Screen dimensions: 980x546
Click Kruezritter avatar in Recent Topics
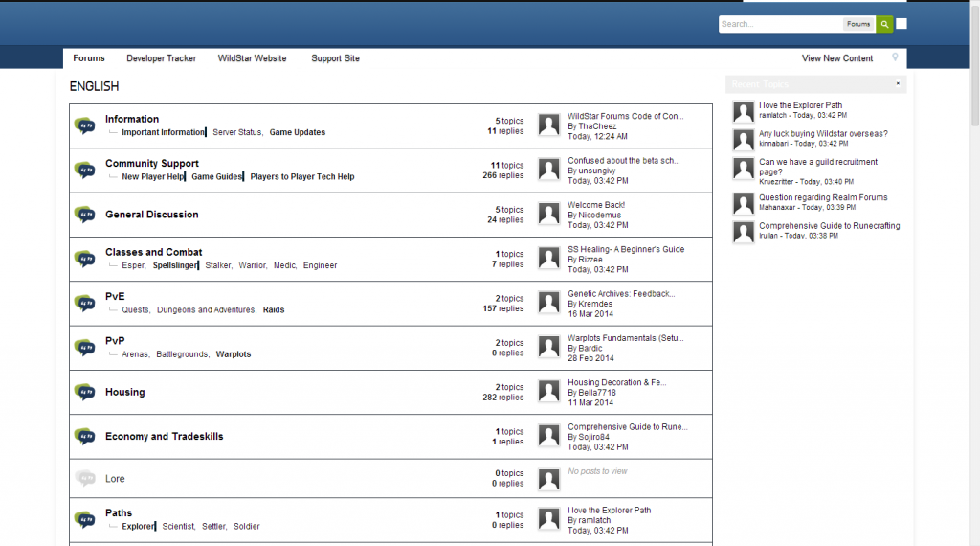tap(743, 169)
